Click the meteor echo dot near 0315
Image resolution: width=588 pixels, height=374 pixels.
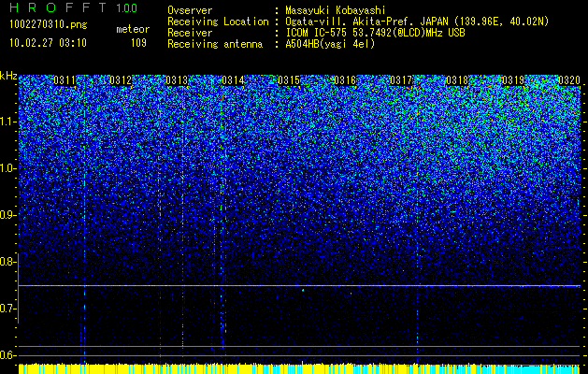[303, 290]
